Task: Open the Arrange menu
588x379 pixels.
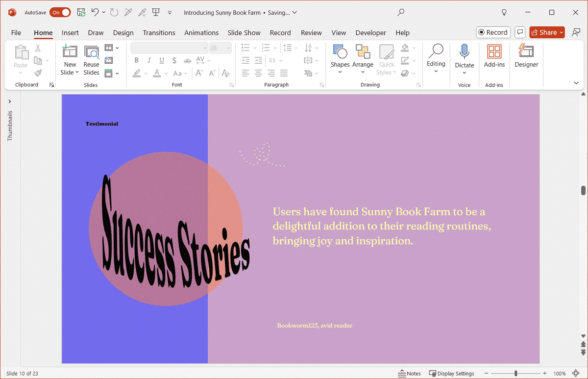Action: click(x=363, y=59)
